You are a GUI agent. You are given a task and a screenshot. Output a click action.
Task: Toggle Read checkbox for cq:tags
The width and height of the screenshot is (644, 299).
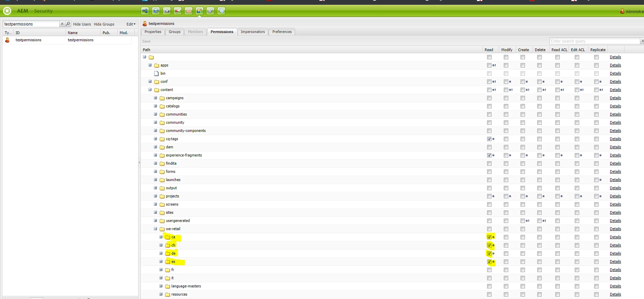coord(489,139)
